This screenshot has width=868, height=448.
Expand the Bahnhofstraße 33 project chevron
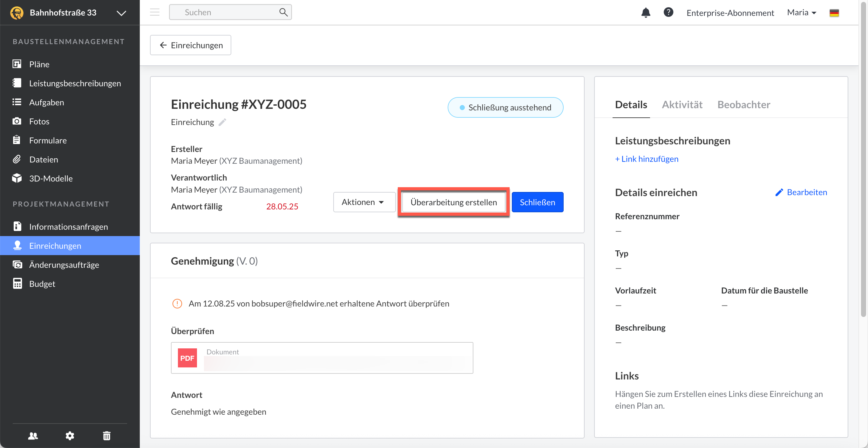121,13
